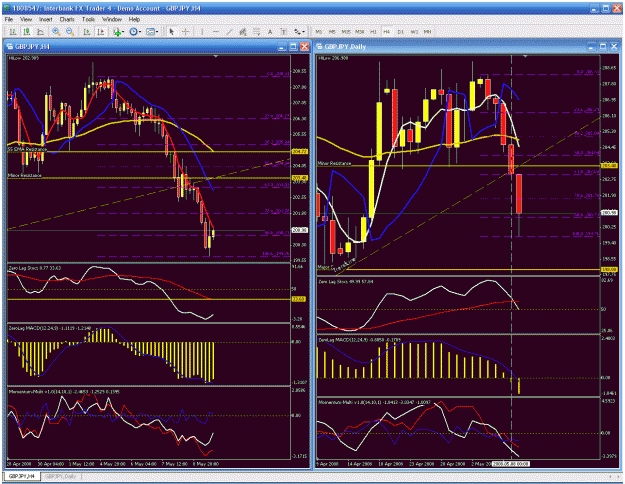Select the Equidistant channel tool

click(x=243, y=32)
